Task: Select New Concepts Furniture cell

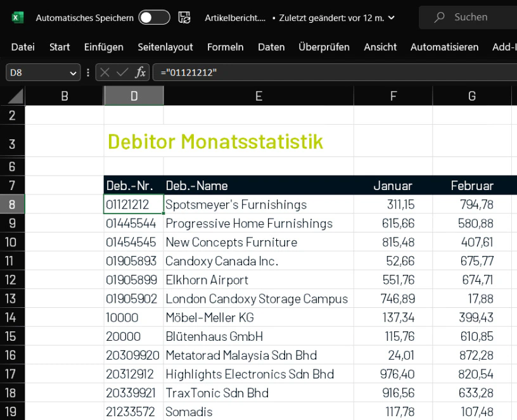Action: click(x=259, y=242)
